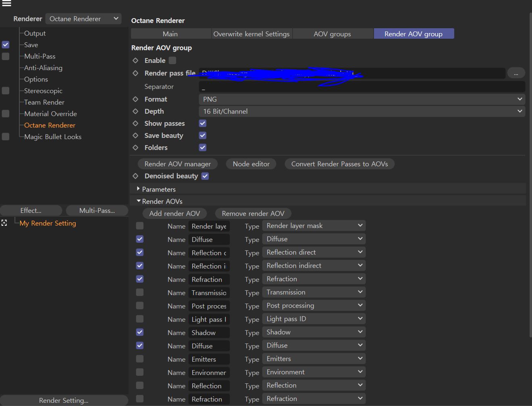Open Post processing type dropdown

pyautogui.click(x=314, y=306)
